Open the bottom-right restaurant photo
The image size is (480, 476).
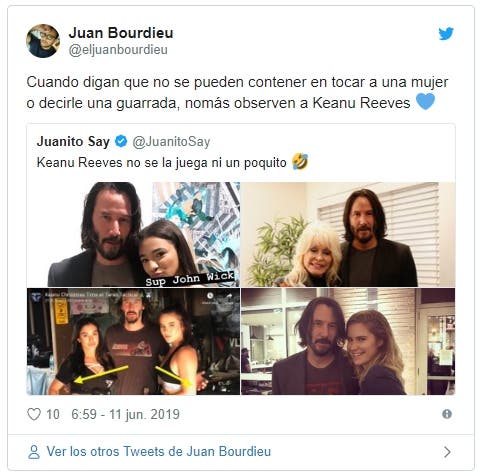pos(348,341)
